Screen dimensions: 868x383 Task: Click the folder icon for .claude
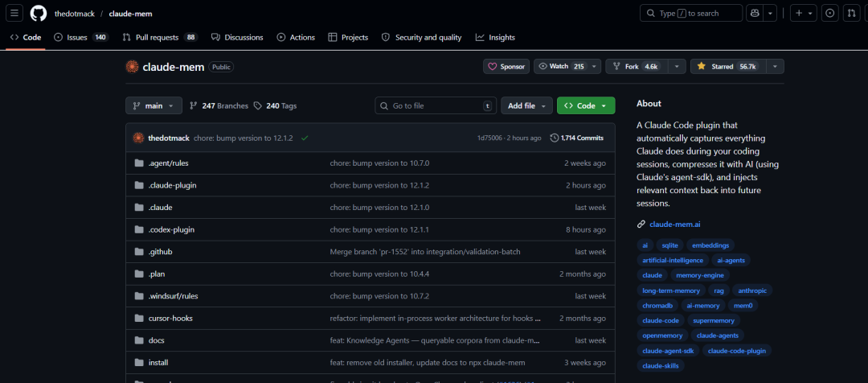click(139, 208)
